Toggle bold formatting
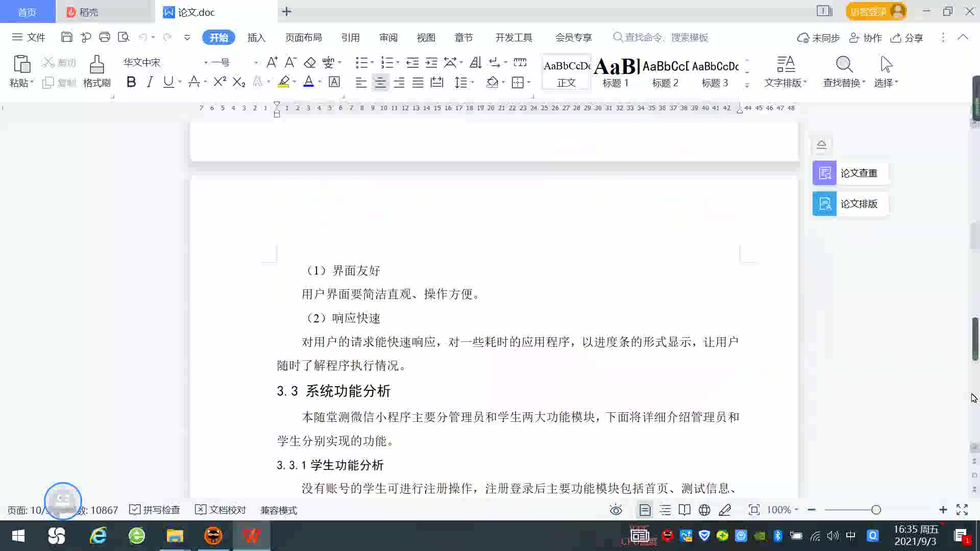Viewport: 980px width, 551px height. [x=131, y=82]
